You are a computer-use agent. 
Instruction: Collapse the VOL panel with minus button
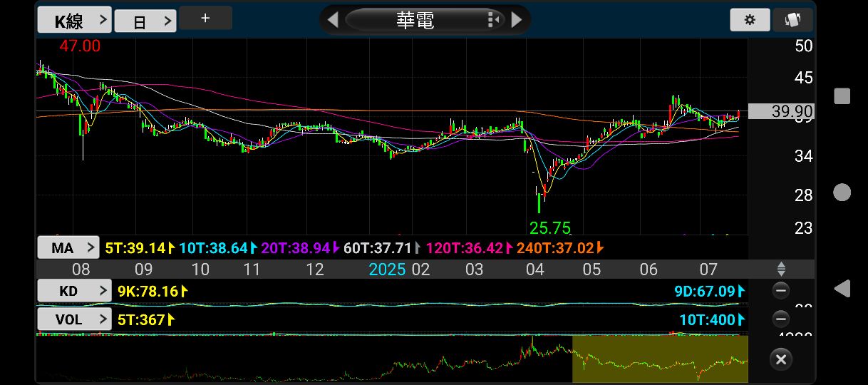coord(781,319)
